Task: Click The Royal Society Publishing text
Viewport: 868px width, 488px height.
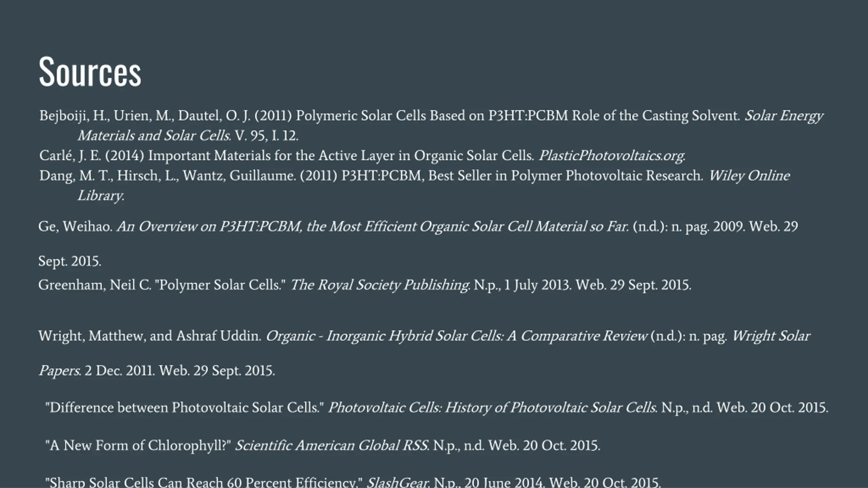Action: pos(380,285)
